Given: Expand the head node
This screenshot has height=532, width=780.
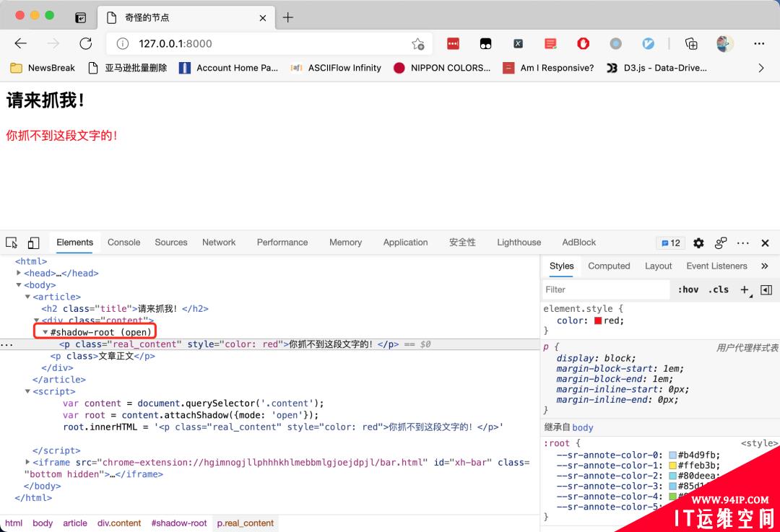Looking at the screenshot, I should pyautogui.click(x=18, y=272).
